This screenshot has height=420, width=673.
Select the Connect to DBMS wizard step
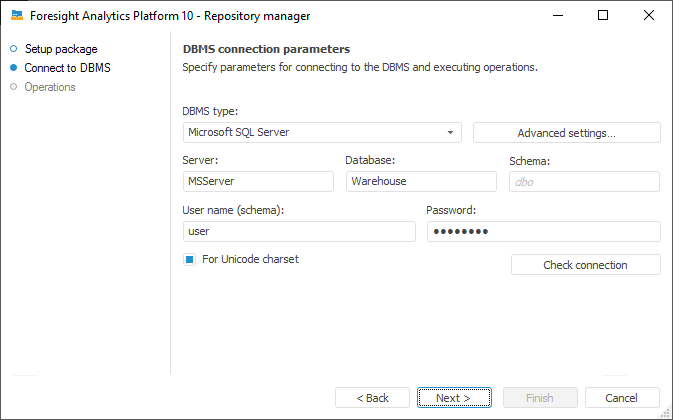click(x=67, y=68)
